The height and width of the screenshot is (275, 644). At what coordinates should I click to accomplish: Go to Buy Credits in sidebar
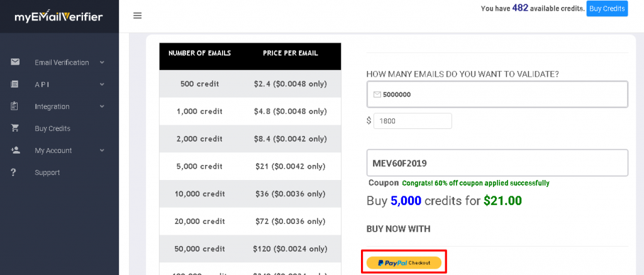53,128
